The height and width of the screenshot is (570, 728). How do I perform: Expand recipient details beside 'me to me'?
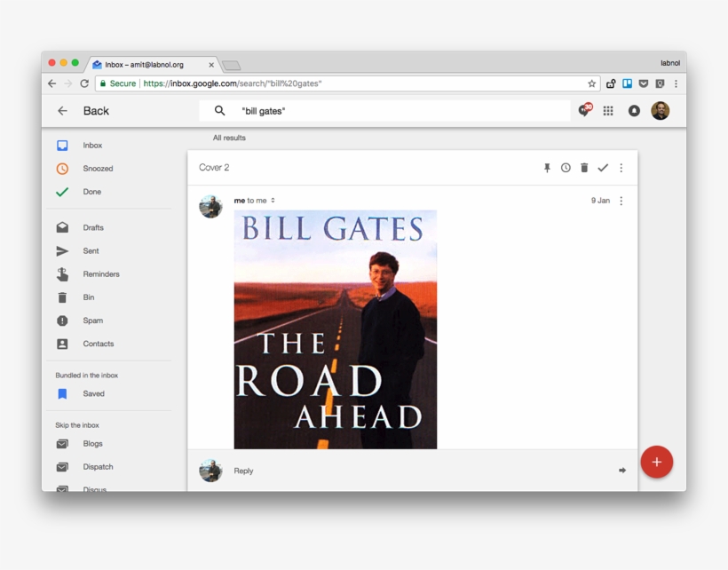tap(273, 201)
